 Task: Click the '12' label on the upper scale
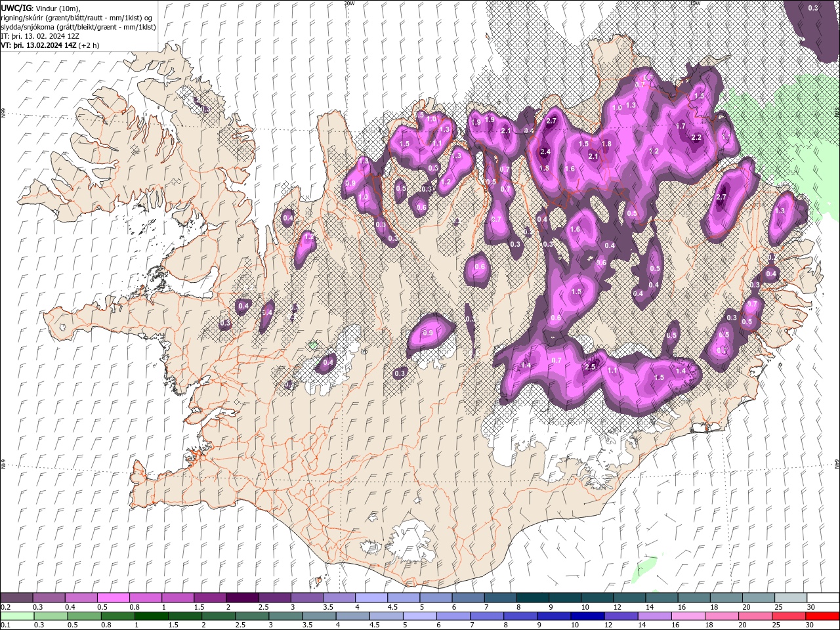click(618, 607)
